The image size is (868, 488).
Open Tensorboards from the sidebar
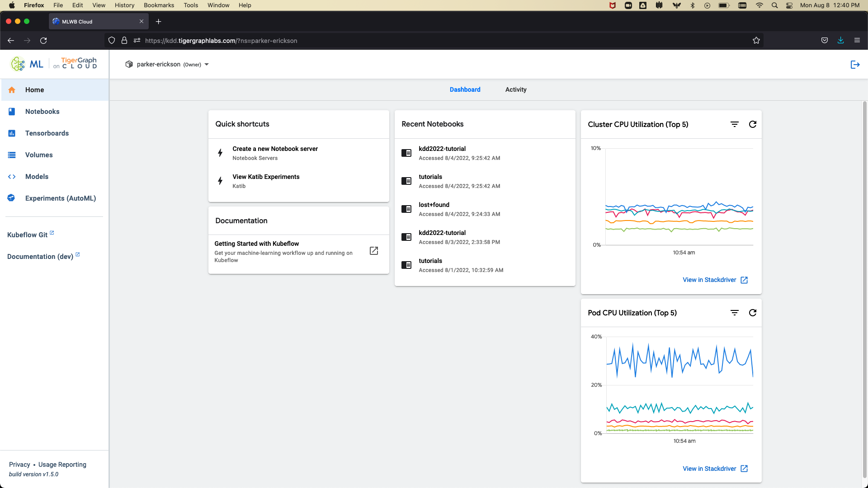pos(47,133)
